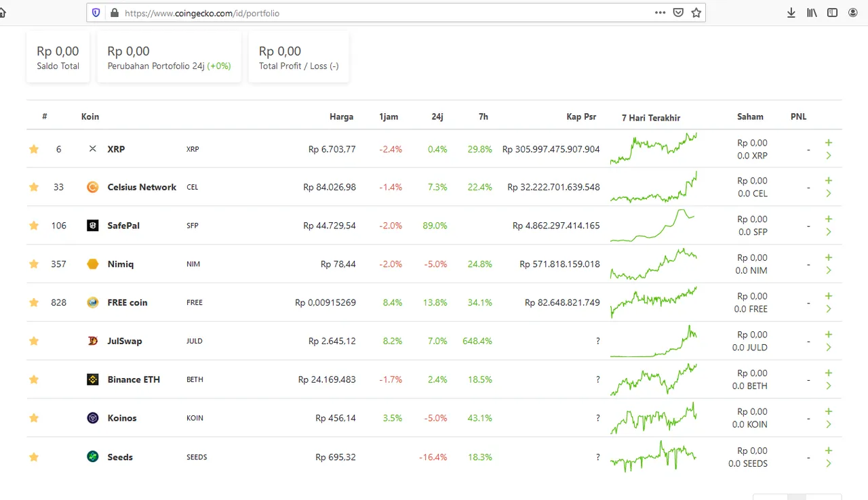Viewport: 868px width, 500px height.
Task: Add a transaction with FREE coin plus icon
Action: click(829, 296)
